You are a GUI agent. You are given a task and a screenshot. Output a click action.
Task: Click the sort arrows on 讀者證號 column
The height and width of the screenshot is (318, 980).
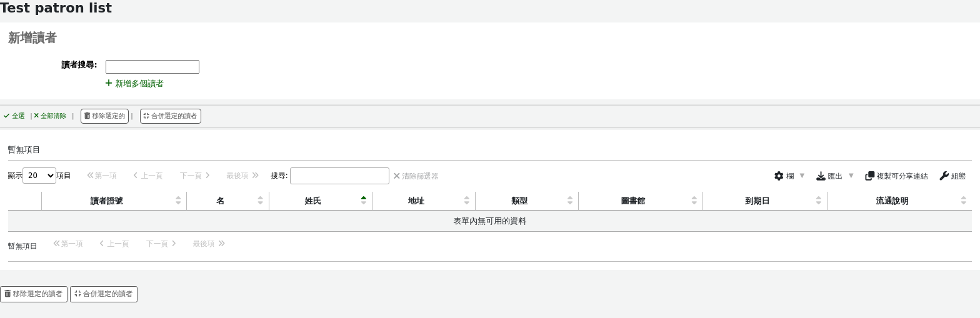[178, 201]
